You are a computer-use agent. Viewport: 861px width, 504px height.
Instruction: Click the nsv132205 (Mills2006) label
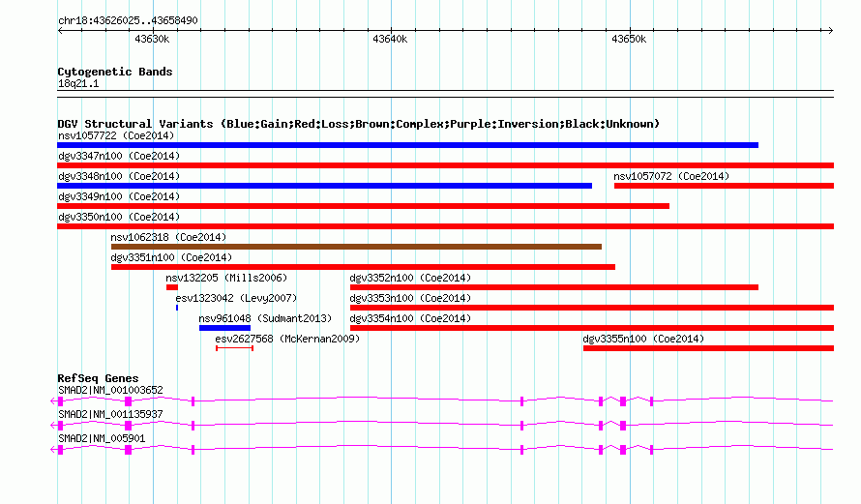pos(226,278)
